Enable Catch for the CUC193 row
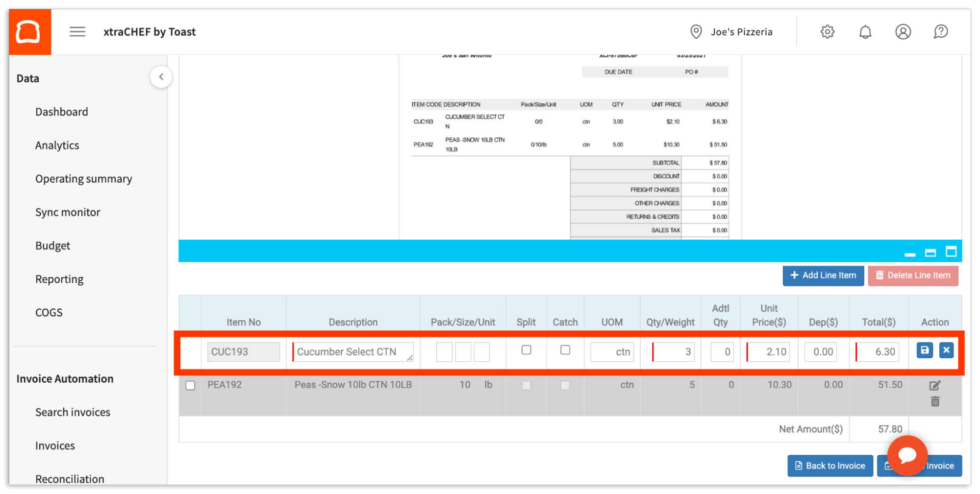Viewport: 980px width, 494px height. pyautogui.click(x=565, y=350)
